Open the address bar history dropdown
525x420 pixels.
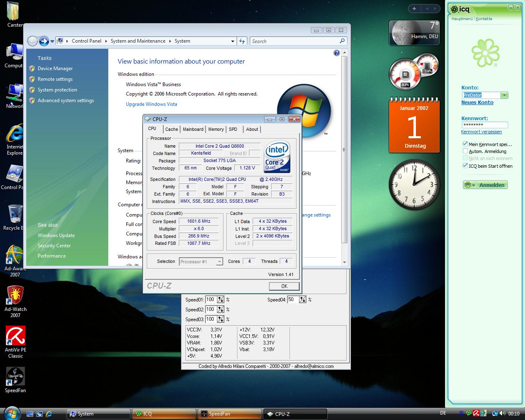click(x=233, y=41)
